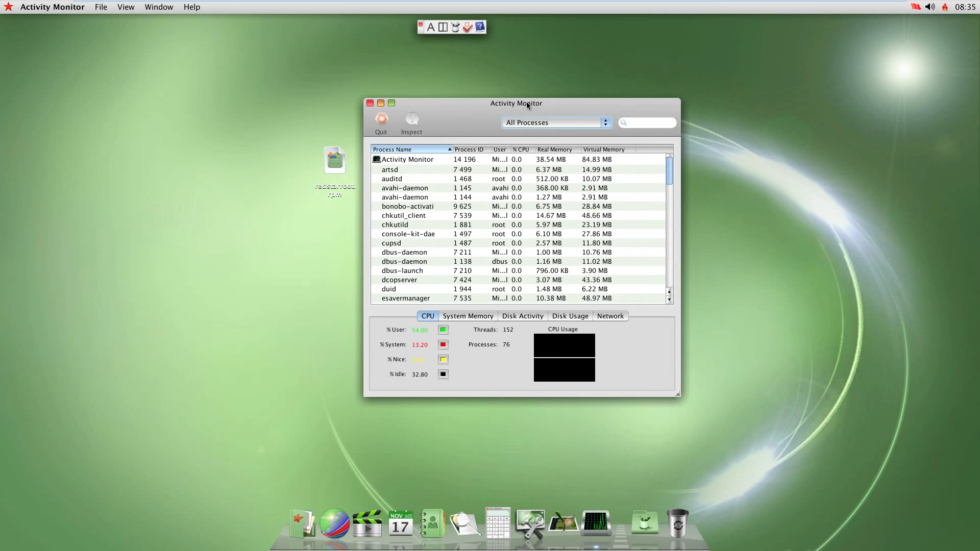Sort by Real Memory column header
This screenshot has width=980, height=551.
point(557,149)
